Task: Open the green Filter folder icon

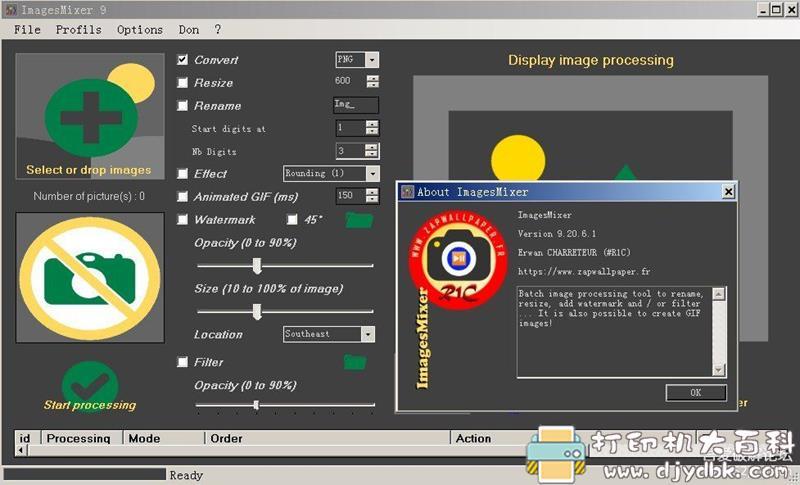Action: [x=355, y=362]
